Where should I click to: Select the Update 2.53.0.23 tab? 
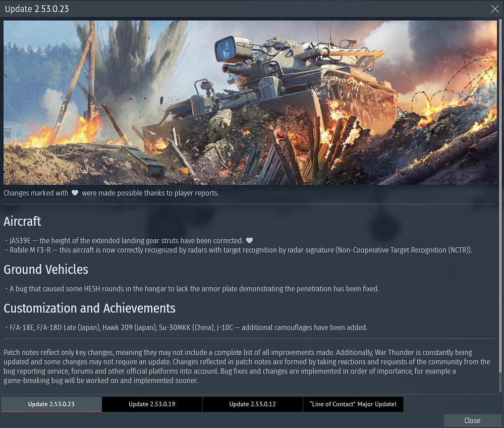click(x=51, y=404)
